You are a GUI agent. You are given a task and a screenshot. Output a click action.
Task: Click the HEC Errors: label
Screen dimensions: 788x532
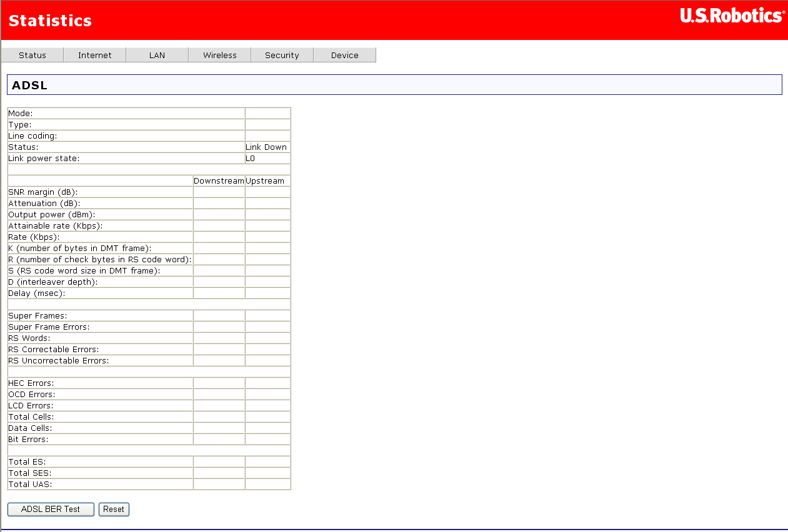click(31, 383)
